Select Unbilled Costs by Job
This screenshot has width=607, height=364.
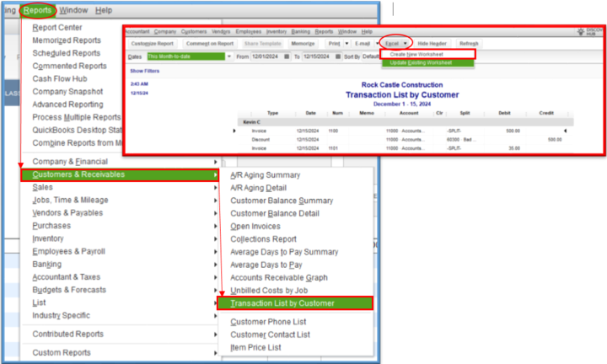[269, 291]
